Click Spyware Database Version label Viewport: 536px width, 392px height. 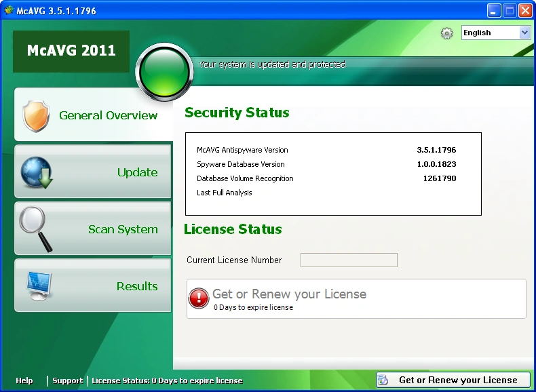click(241, 164)
